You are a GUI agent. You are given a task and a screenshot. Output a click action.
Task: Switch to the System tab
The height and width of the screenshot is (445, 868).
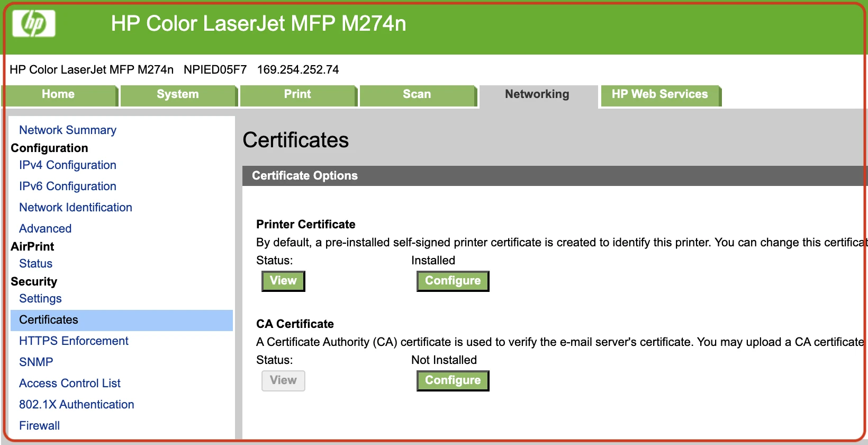(178, 95)
